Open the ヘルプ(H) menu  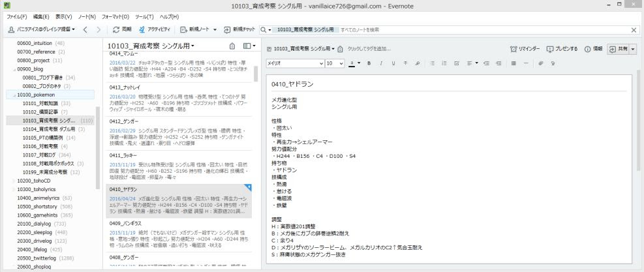[169, 17]
